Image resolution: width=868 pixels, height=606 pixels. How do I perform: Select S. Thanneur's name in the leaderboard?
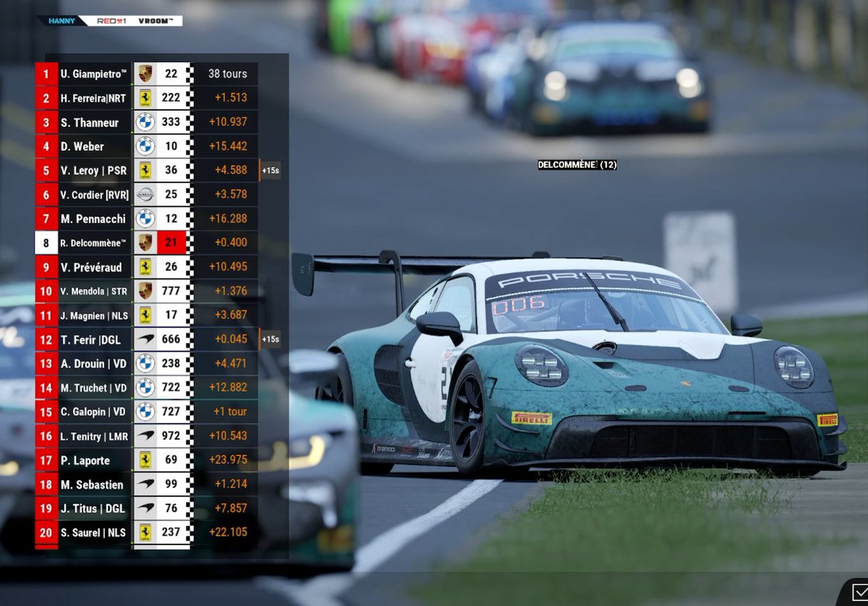90,122
